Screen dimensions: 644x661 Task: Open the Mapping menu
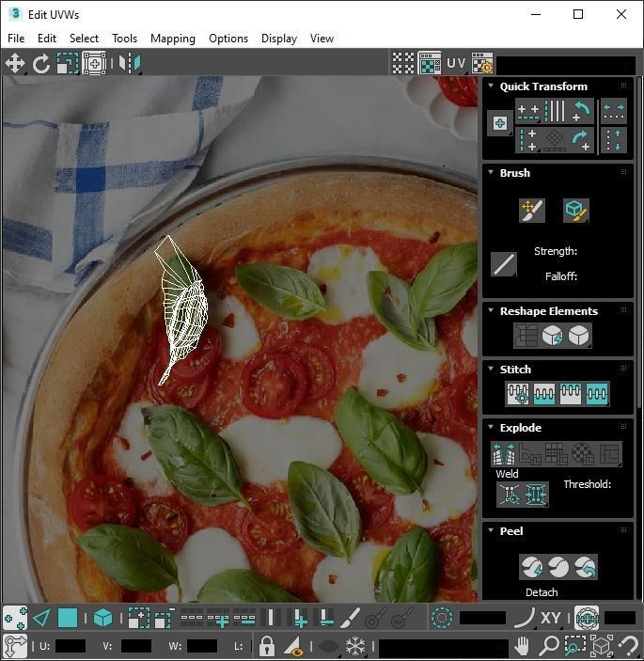(x=173, y=39)
